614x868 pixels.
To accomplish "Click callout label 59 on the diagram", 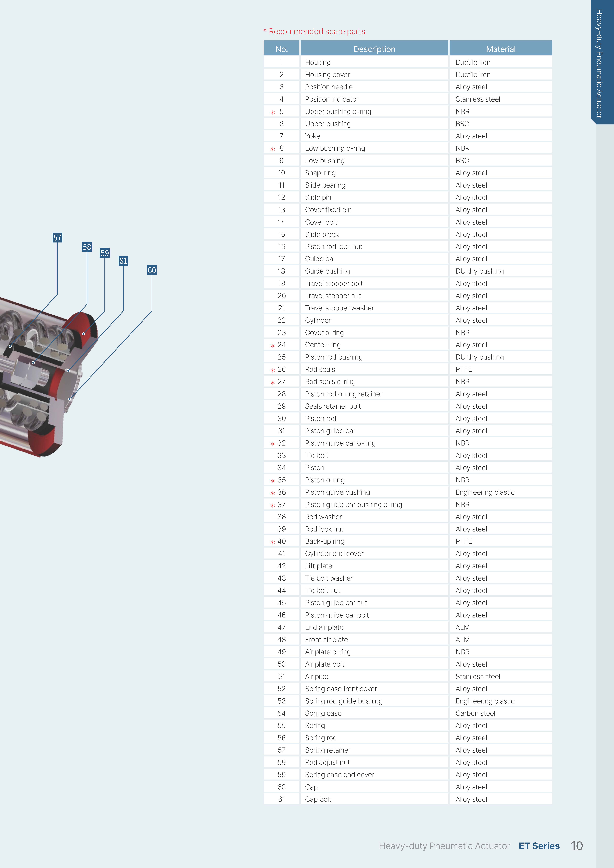I will 105,253.
